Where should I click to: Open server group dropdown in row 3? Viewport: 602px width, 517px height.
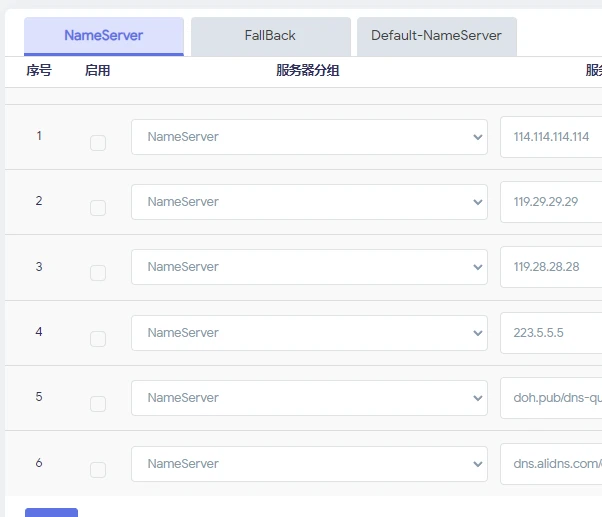[x=309, y=267]
